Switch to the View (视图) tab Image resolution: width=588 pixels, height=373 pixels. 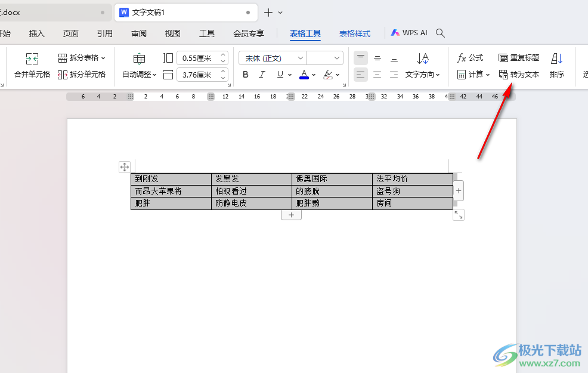point(173,33)
